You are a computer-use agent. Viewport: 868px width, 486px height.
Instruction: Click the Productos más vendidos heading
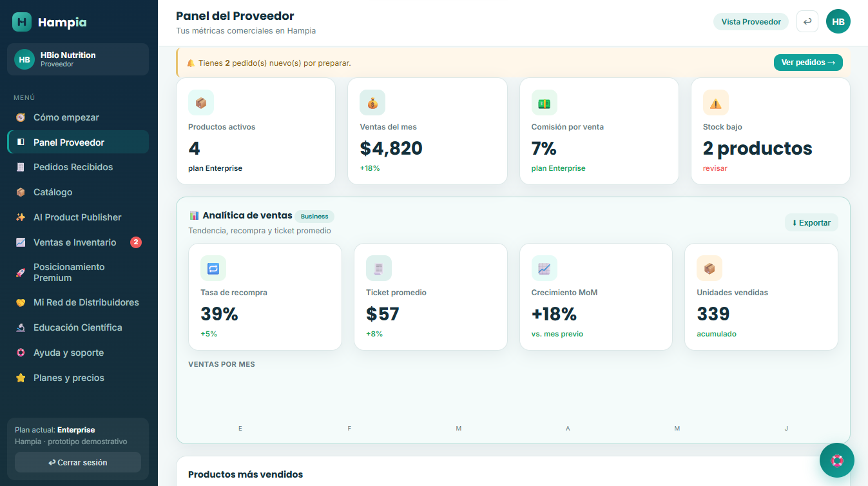pos(246,474)
